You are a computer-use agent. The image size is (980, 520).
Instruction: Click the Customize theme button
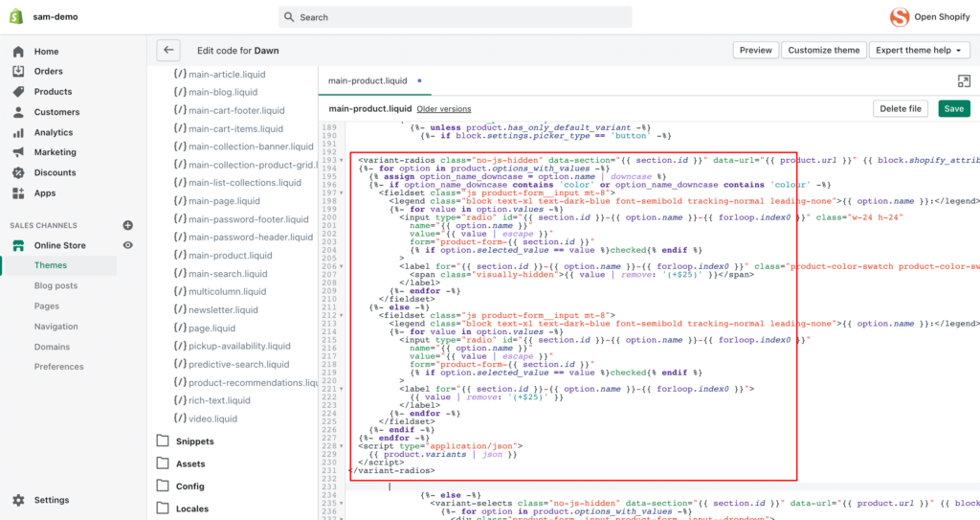click(x=824, y=50)
